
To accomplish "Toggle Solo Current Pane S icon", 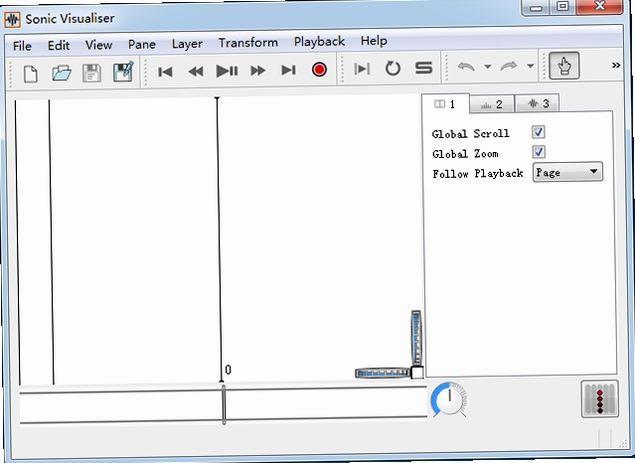I will click(x=424, y=68).
